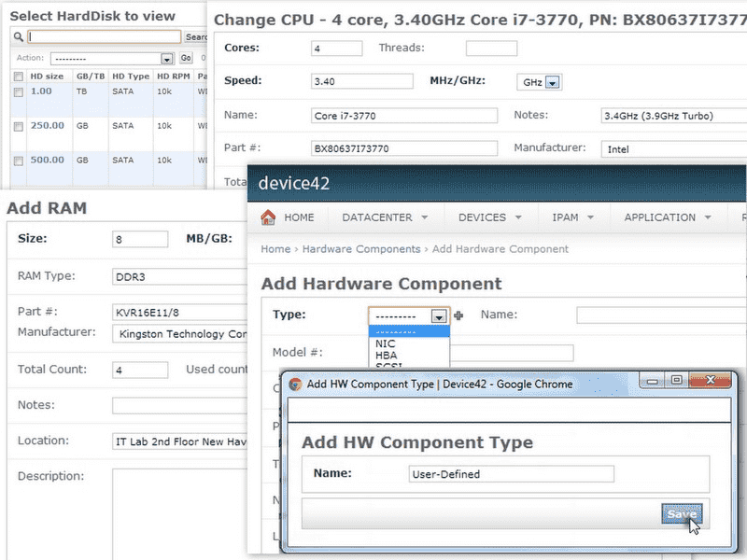
Task: Click the CPU Notes field
Action: coord(673,116)
